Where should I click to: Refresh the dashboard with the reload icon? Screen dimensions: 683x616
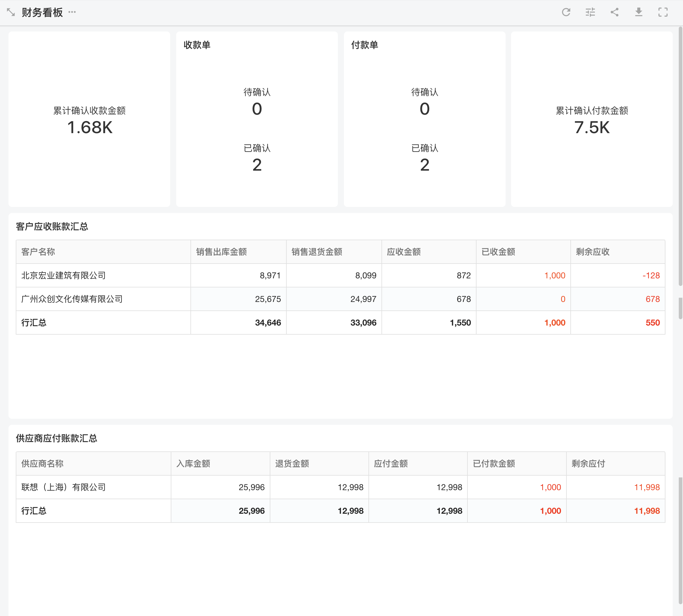[x=566, y=12]
